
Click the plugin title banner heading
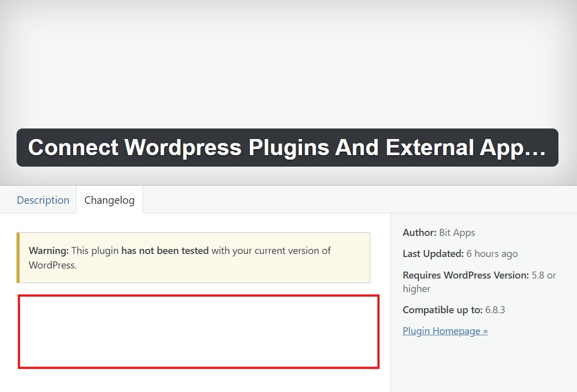tap(287, 148)
